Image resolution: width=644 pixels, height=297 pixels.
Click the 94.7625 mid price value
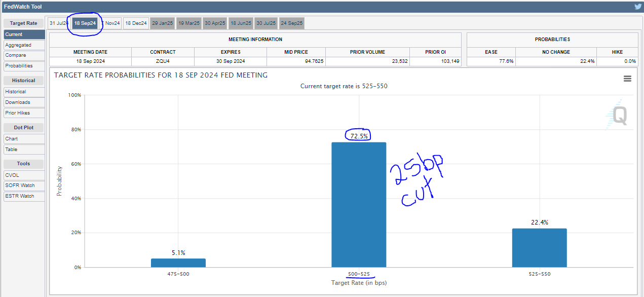(314, 61)
